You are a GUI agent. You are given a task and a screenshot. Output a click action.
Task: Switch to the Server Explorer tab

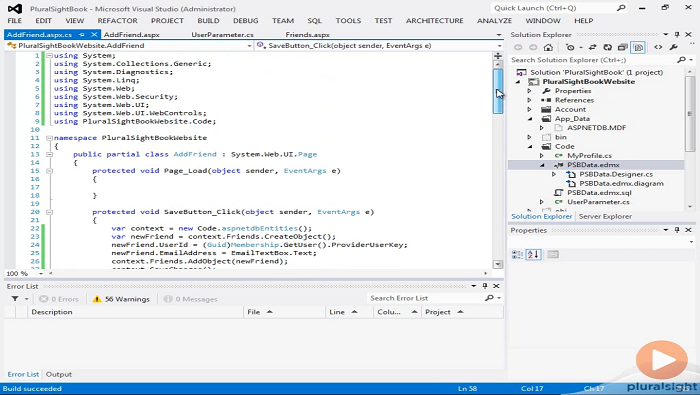coord(605,216)
